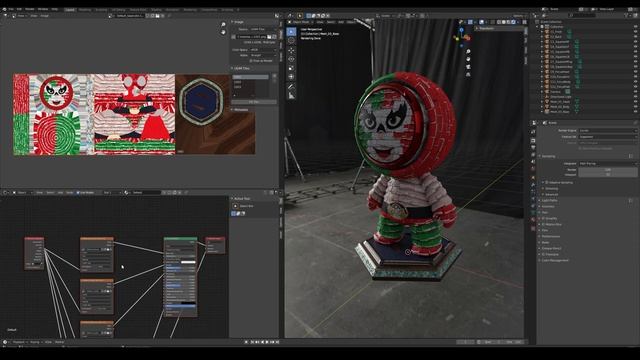Screen dimensions: 640x360
Task: Open the File menu
Action: tap(11, 9)
